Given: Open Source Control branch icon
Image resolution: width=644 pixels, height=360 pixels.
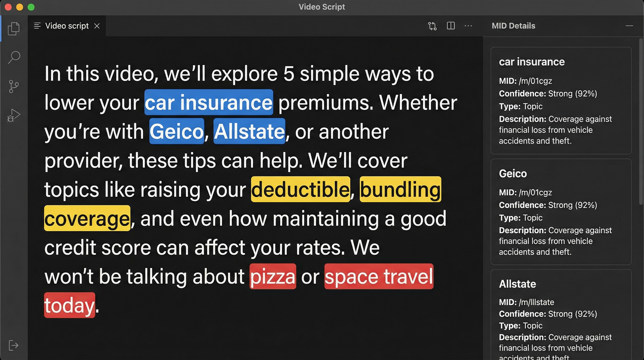Looking at the screenshot, I should [14, 86].
